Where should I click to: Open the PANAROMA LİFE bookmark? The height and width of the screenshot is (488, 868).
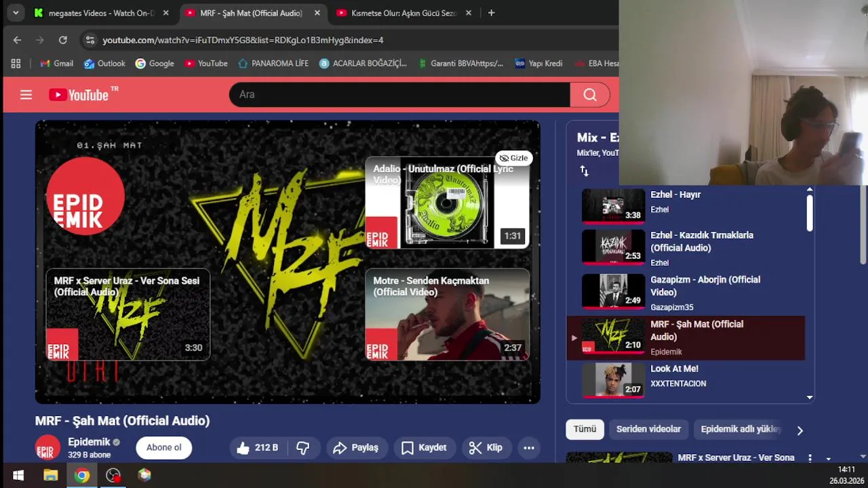click(273, 64)
